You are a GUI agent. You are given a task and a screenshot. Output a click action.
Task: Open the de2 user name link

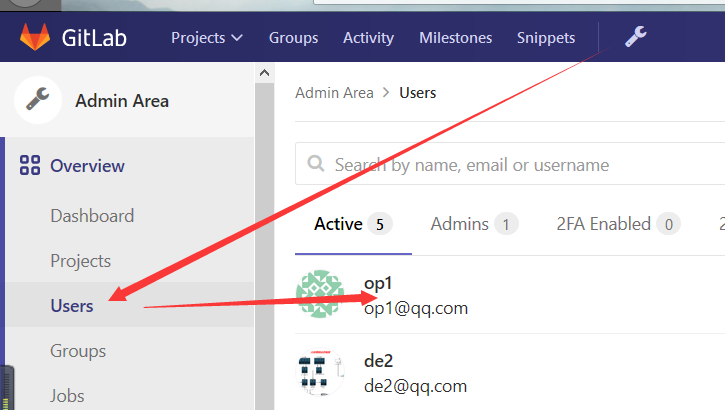point(378,361)
